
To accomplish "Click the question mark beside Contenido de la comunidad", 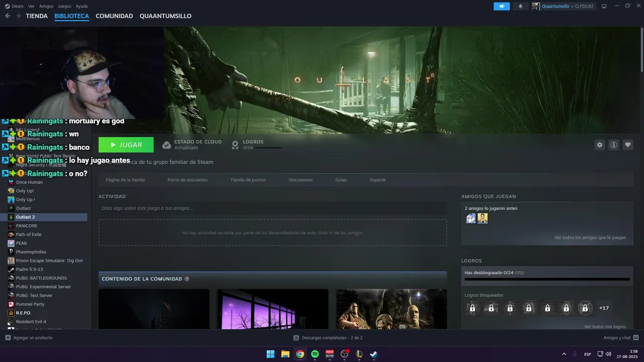I will 187,279.
